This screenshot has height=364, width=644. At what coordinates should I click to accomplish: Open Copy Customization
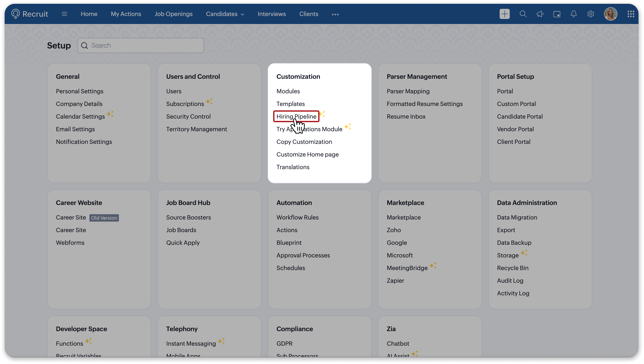304,142
